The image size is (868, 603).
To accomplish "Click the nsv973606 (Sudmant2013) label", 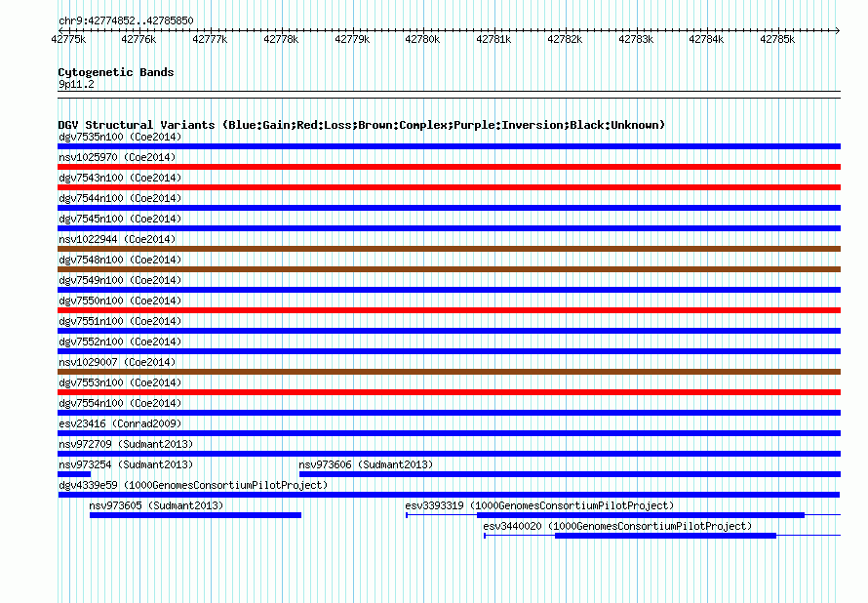I will click(366, 464).
